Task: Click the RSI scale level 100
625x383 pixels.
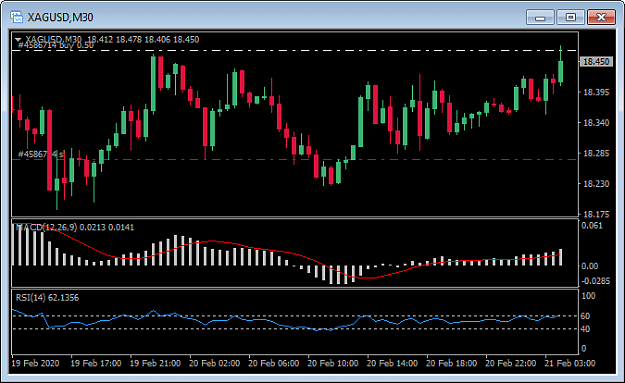Action: [x=588, y=296]
